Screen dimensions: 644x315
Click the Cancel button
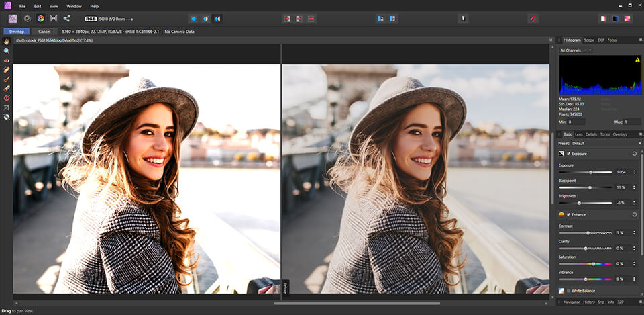44,32
